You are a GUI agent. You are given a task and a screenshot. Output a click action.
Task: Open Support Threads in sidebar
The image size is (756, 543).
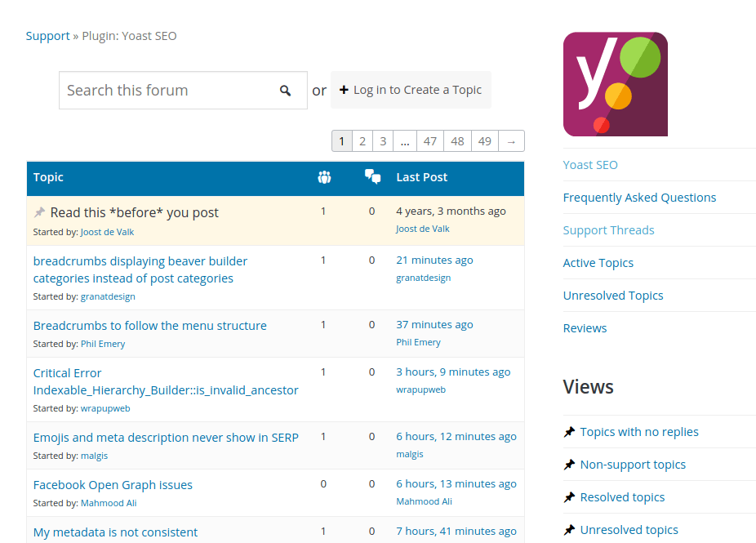[608, 230]
